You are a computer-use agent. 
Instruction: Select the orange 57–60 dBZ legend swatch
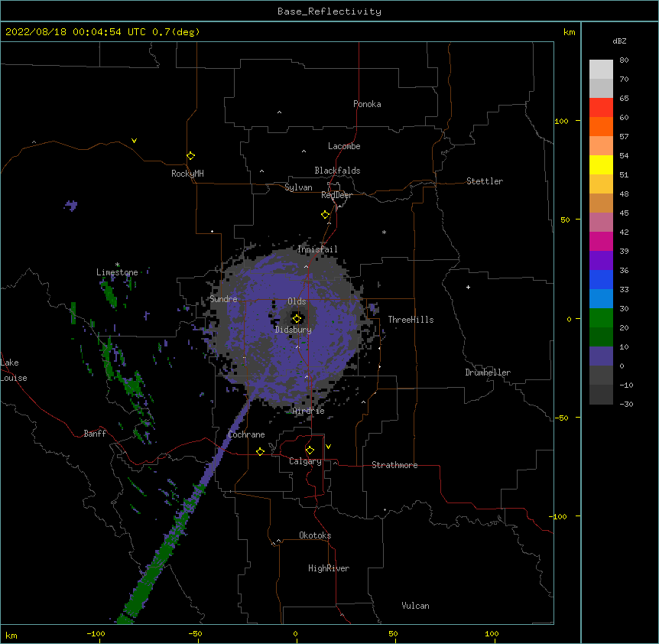pyautogui.click(x=601, y=126)
